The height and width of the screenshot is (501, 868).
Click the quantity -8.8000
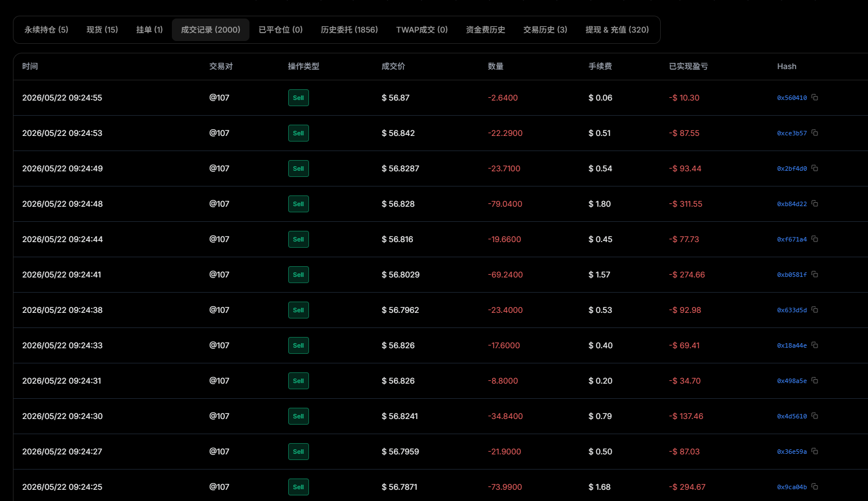[503, 381]
